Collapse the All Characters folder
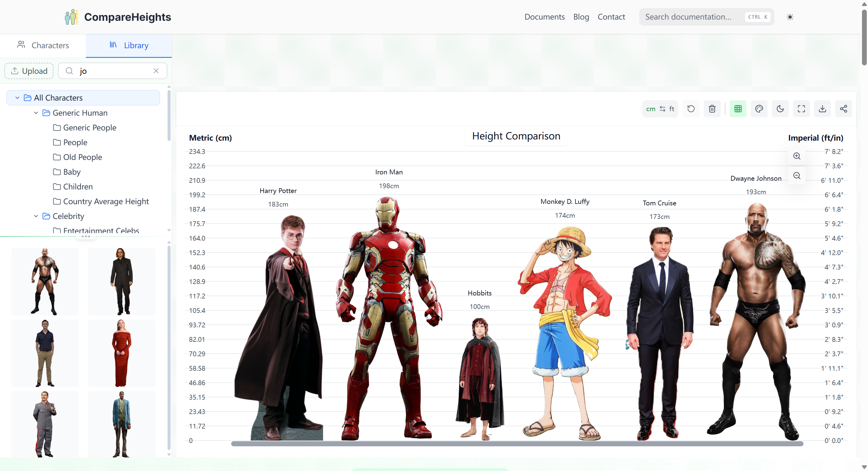The height and width of the screenshot is (471, 868). pyautogui.click(x=17, y=98)
